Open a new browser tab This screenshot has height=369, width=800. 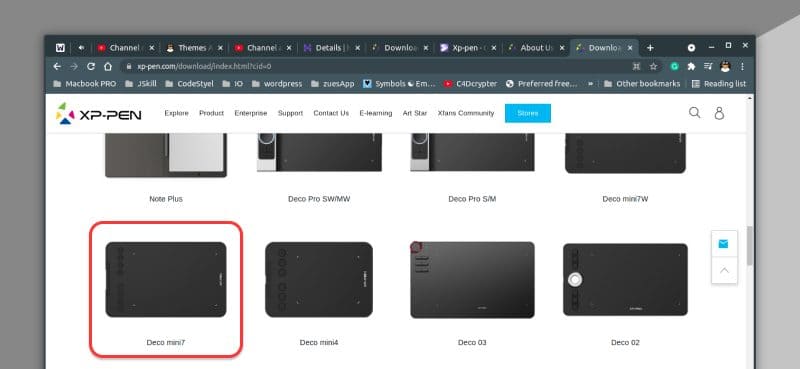coord(650,47)
